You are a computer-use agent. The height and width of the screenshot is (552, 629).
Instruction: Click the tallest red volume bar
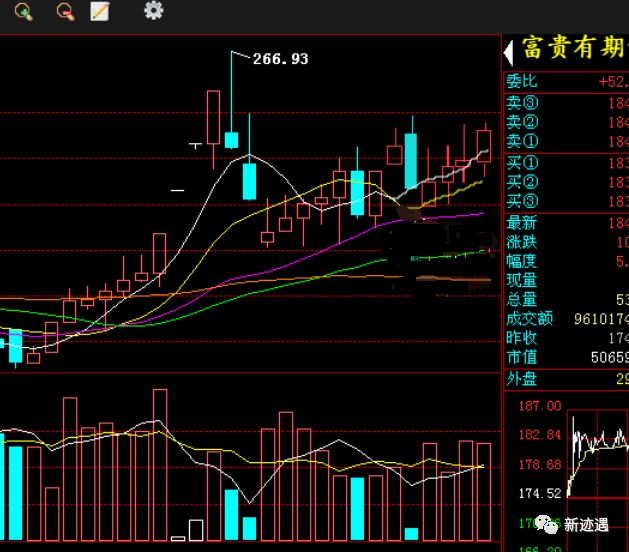coord(160,465)
